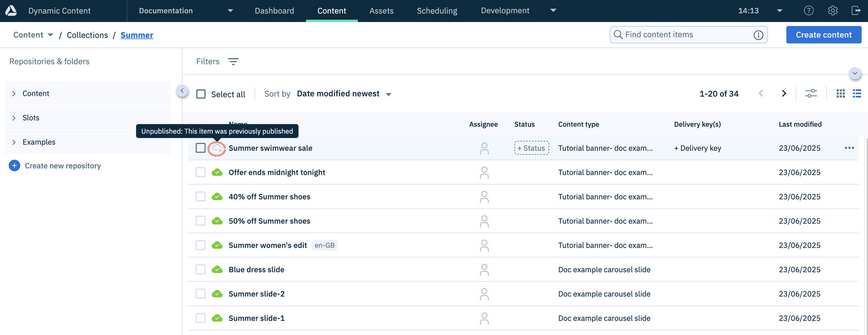Open the time 14:13 dropdown
The image size is (868, 335).
tap(779, 11)
